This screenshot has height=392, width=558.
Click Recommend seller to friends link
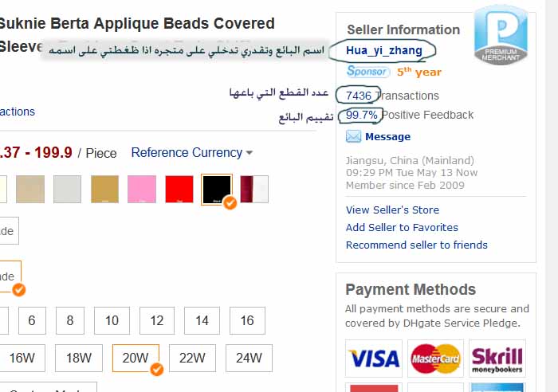point(416,245)
